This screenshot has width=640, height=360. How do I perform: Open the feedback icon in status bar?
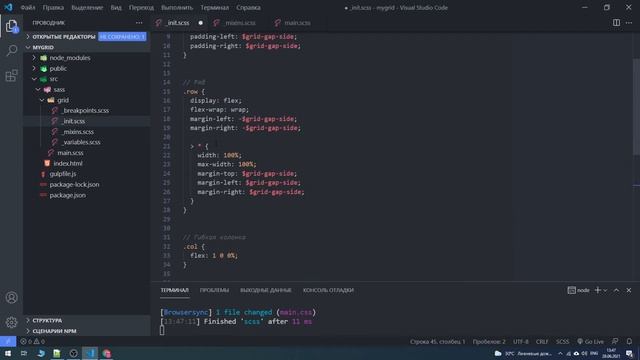[x=615, y=341]
